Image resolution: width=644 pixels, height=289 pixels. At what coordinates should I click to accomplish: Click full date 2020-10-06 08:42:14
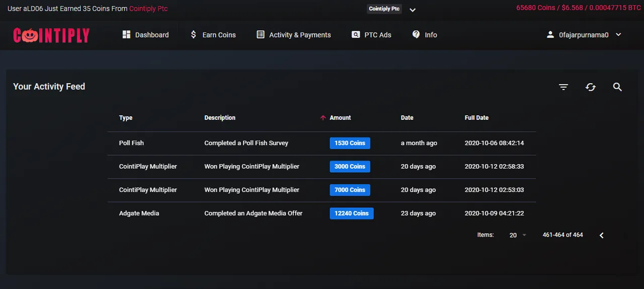494,143
